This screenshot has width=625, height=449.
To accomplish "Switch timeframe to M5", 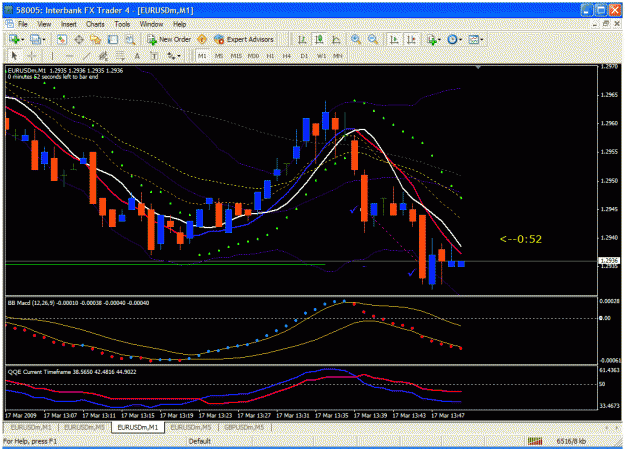I will coord(219,56).
